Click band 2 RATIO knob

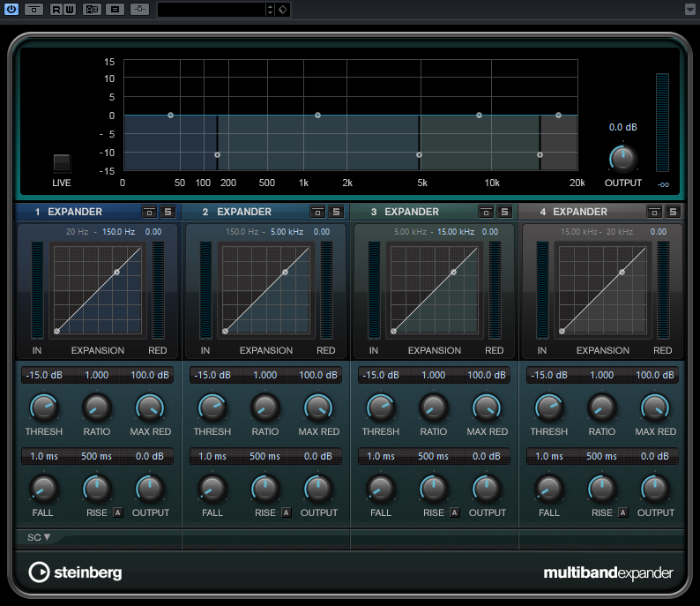pos(265,408)
